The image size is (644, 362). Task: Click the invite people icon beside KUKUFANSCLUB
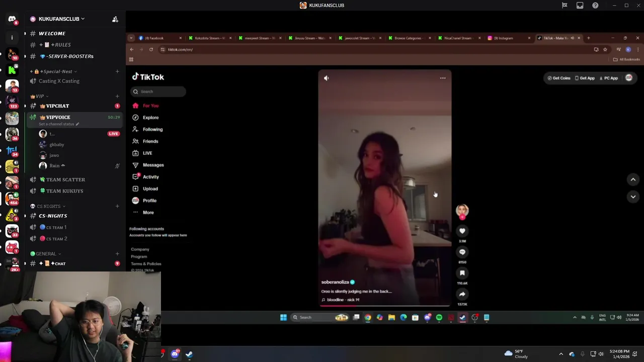tap(115, 19)
